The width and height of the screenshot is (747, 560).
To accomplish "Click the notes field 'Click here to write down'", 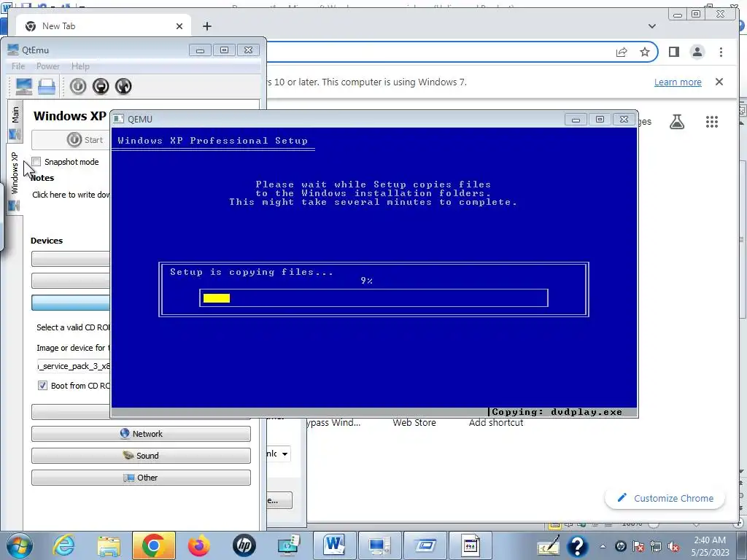I will click(71, 195).
